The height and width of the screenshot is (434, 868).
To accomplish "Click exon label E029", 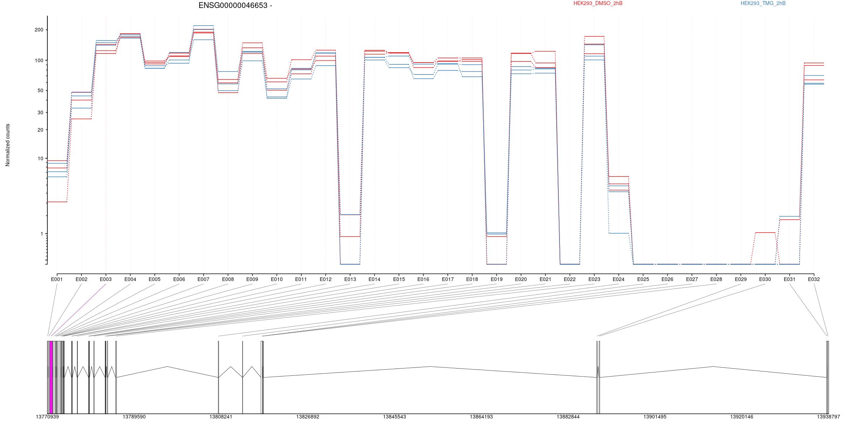I will [x=741, y=279].
